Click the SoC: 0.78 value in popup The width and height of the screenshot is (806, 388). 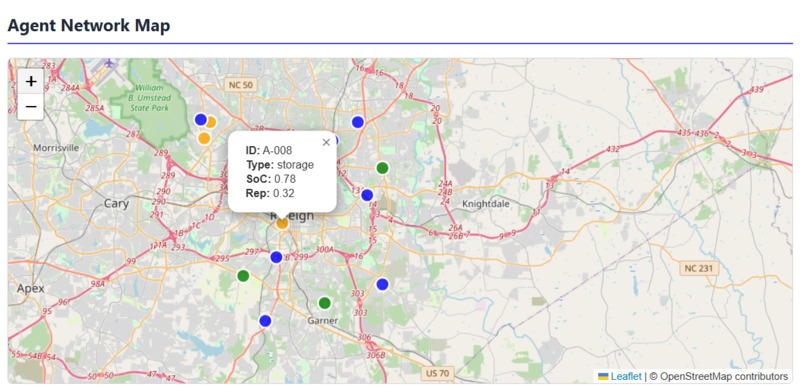pos(285,179)
